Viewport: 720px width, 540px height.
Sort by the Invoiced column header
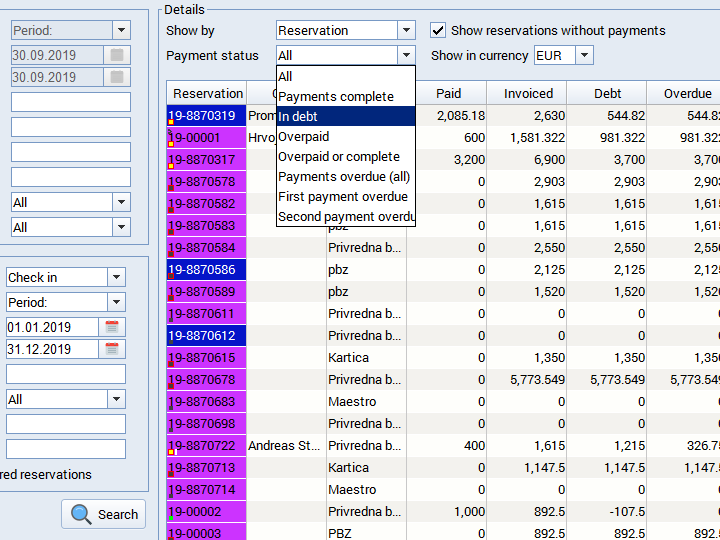click(x=528, y=93)
